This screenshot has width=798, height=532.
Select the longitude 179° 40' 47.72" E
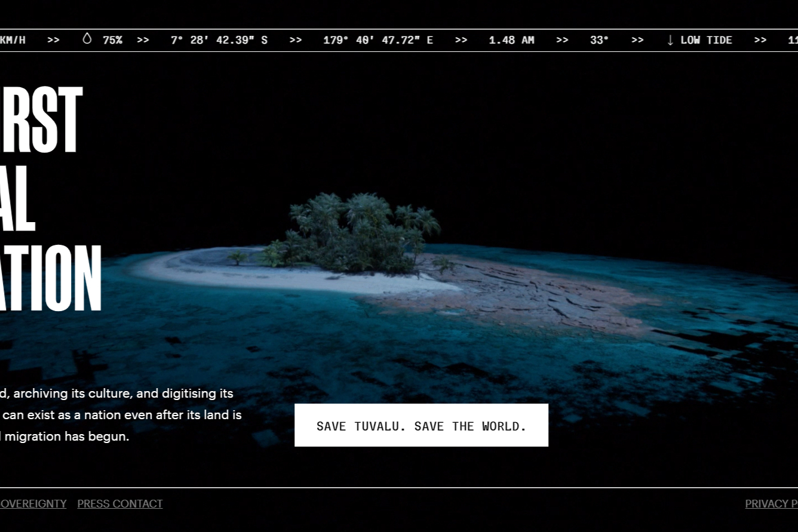coord(378,40)
